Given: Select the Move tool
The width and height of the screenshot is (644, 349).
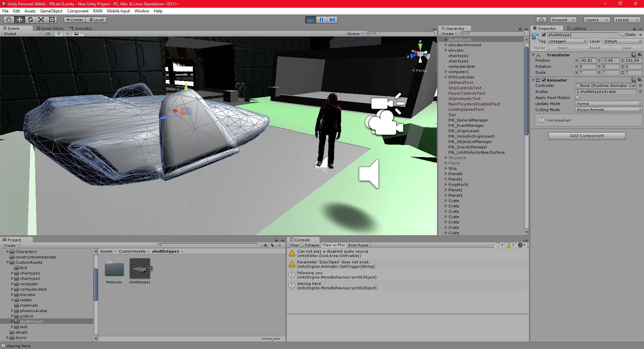Looking at the screenshot, I should pyautogui.click(x=19, y=20).
